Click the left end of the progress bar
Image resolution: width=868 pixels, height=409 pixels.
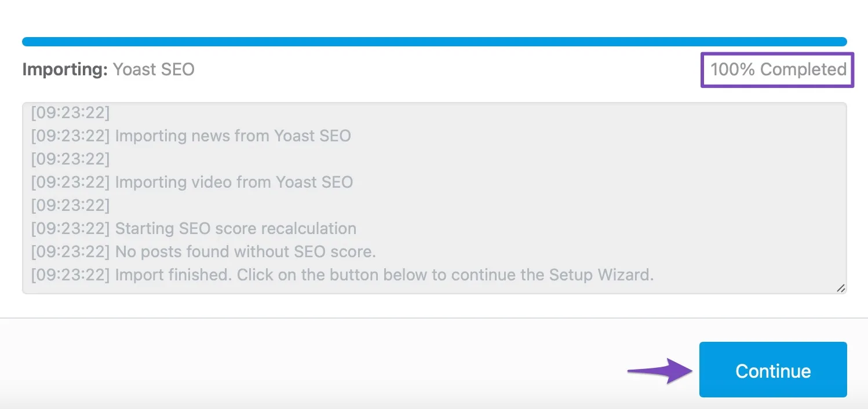28,42
